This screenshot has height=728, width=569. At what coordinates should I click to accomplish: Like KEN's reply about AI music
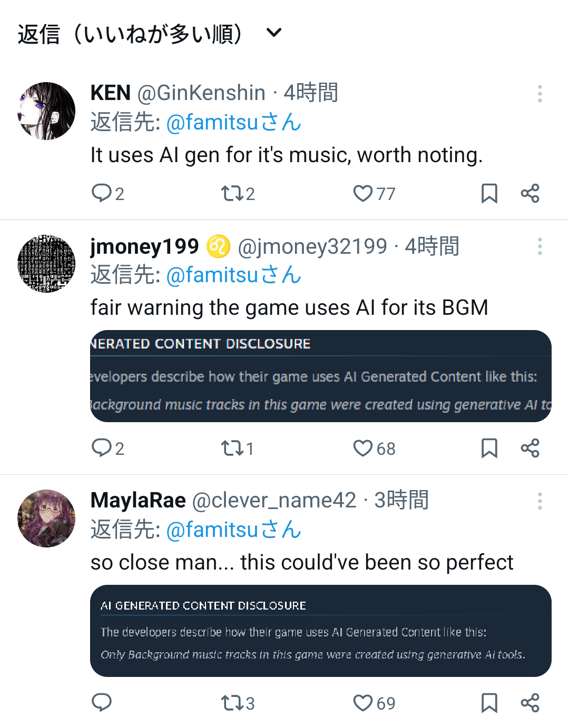tap(363, 194)
